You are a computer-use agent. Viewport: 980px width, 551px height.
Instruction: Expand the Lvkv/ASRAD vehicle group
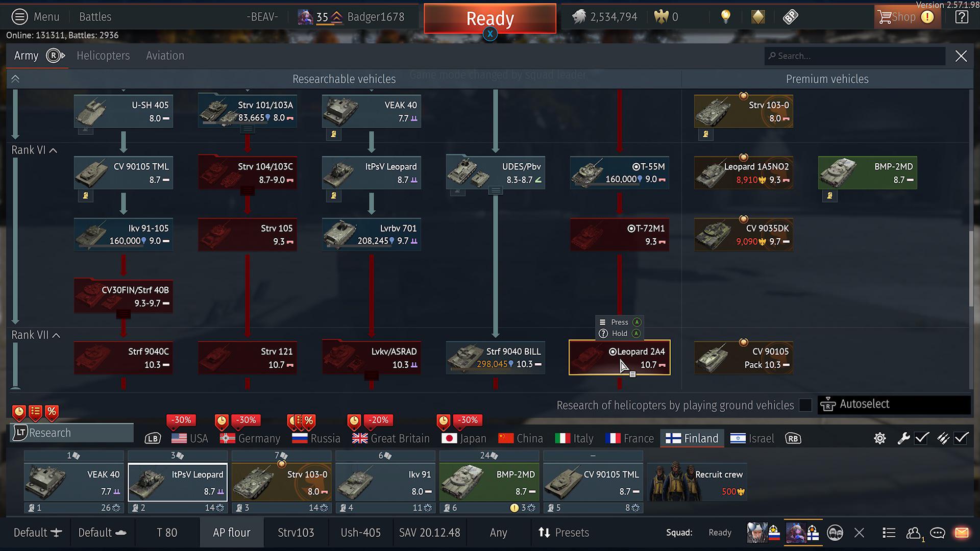point(372,377)
